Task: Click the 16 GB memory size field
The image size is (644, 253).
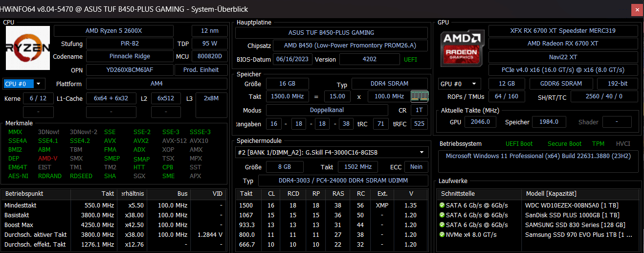Action: point(287,84)
